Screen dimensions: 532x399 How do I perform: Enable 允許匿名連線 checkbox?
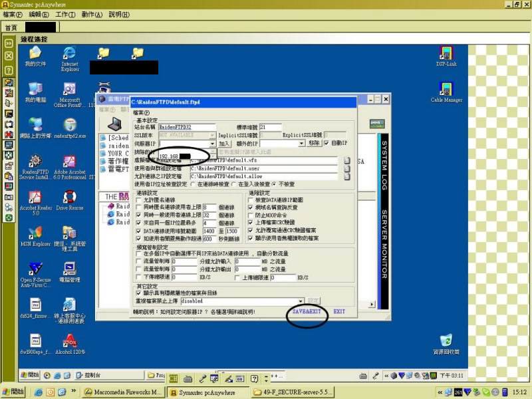click(x=138, y=200)
